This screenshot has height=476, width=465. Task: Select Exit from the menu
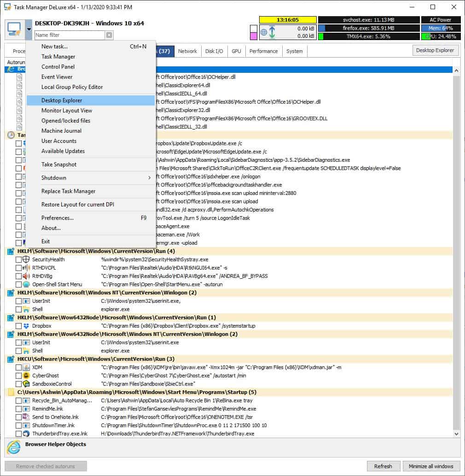(x=91, y=241)
